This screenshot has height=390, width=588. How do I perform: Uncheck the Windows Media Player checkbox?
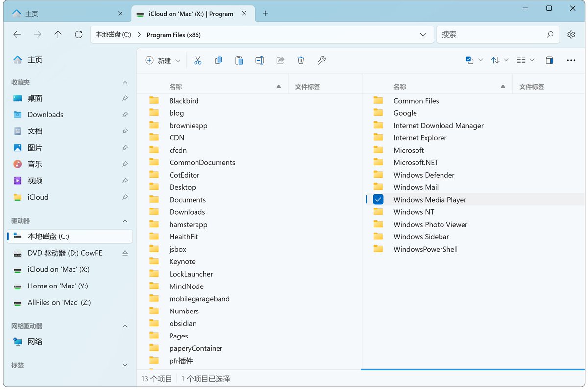pos(378,199)
